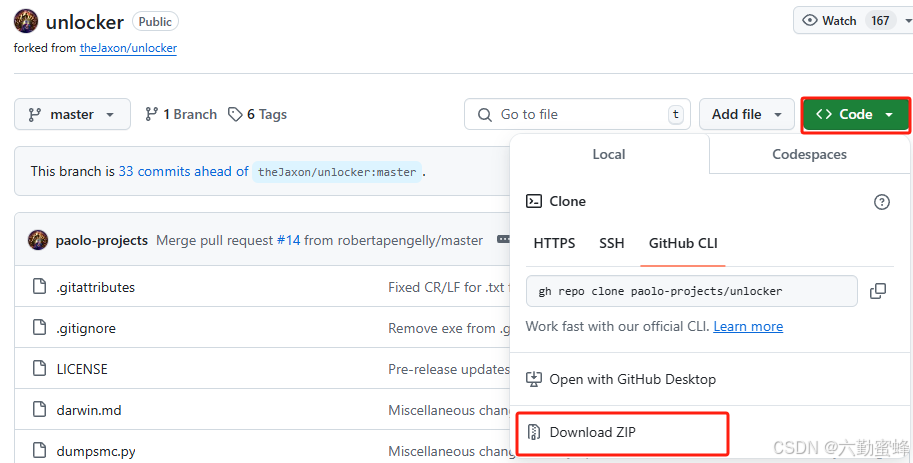Click the magnifier icon in Go to file
This screenshot has width=913, height=463.
click(x=484, y=115)
